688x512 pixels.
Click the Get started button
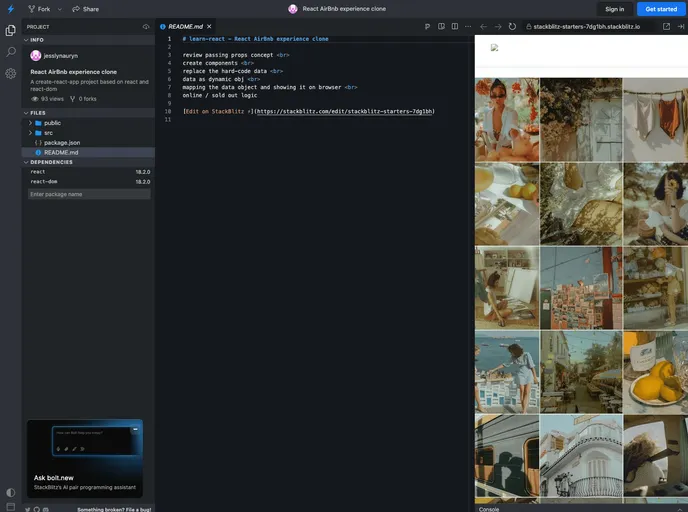[660, 9]
